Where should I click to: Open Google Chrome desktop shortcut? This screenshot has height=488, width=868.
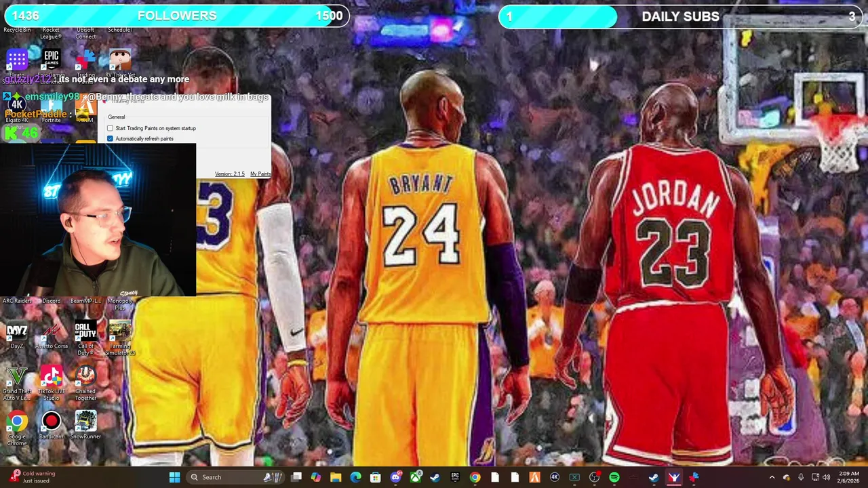(17, 428)
